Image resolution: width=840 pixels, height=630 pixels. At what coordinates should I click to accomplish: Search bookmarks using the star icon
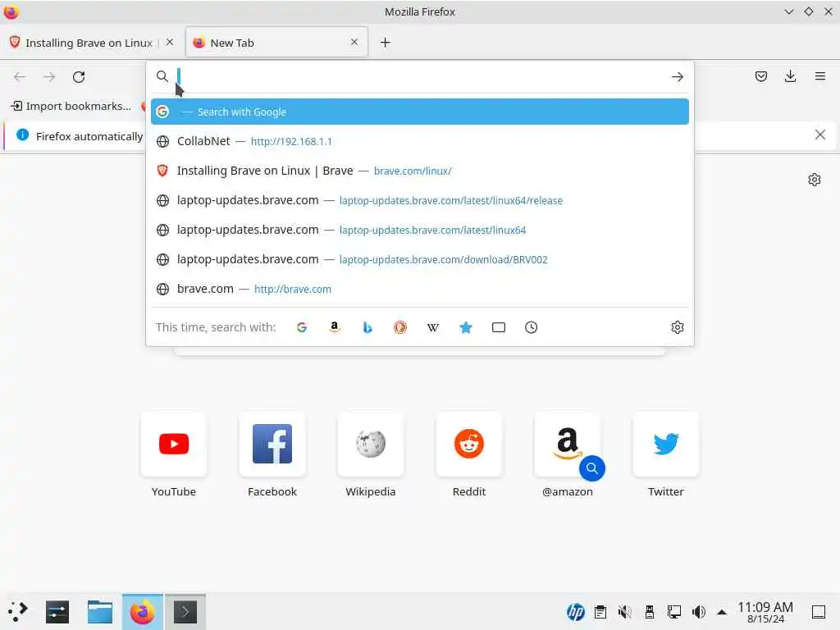click(466, 327)
